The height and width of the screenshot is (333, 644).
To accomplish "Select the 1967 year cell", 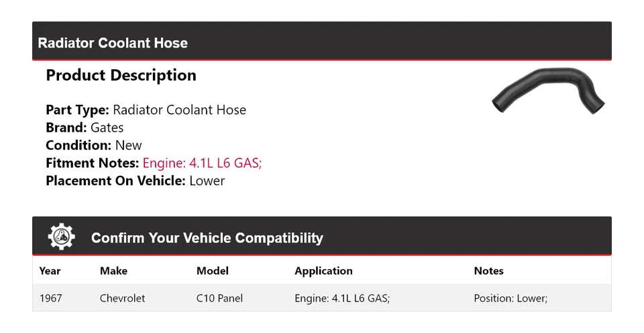I will [x=51, y=298].
